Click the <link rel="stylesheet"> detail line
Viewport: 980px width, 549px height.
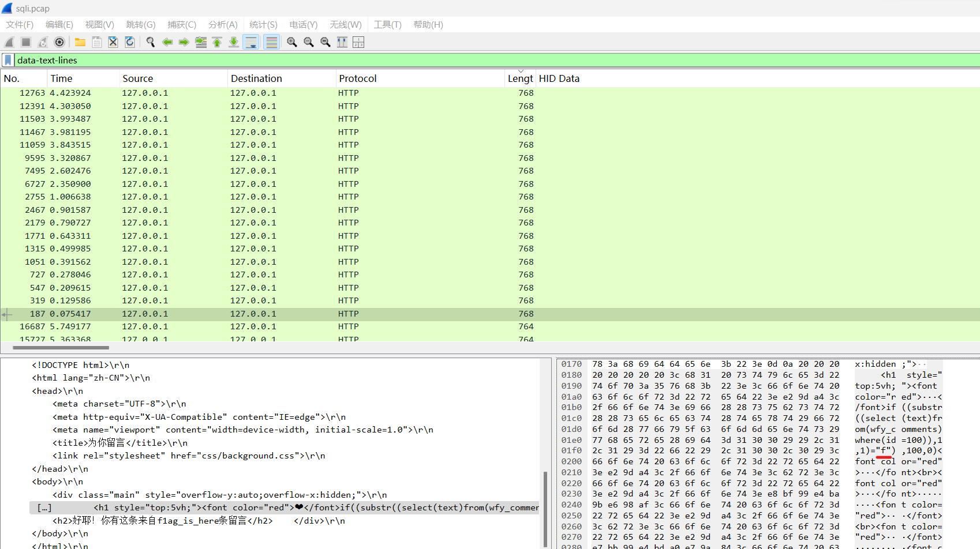[x=189, y=456]
